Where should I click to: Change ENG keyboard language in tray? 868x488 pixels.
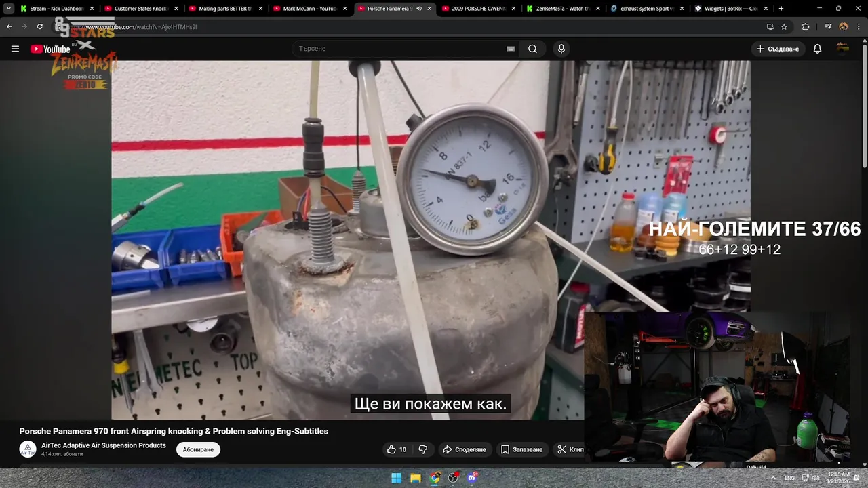point(789,478)
